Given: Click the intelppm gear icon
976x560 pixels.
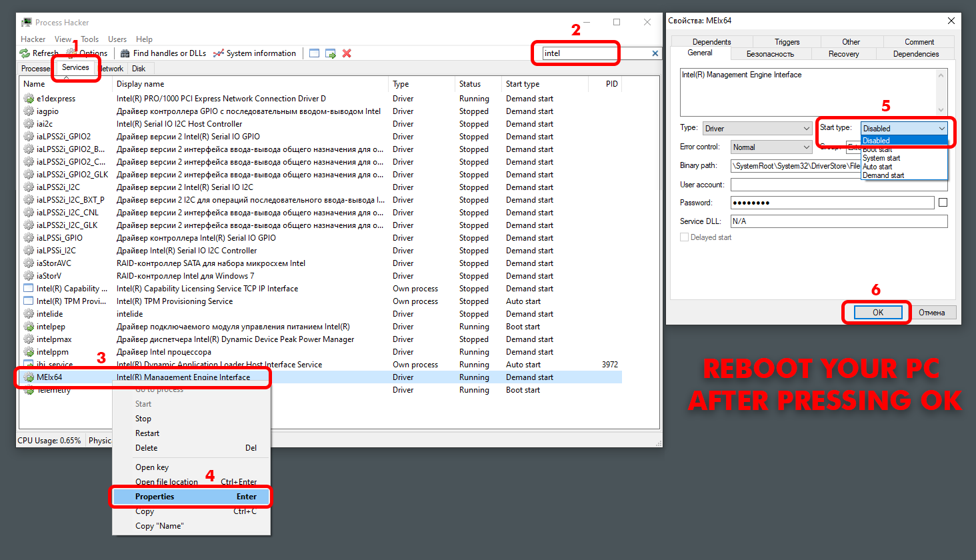Looking at the screenshot, I should [x=29, y=352].
